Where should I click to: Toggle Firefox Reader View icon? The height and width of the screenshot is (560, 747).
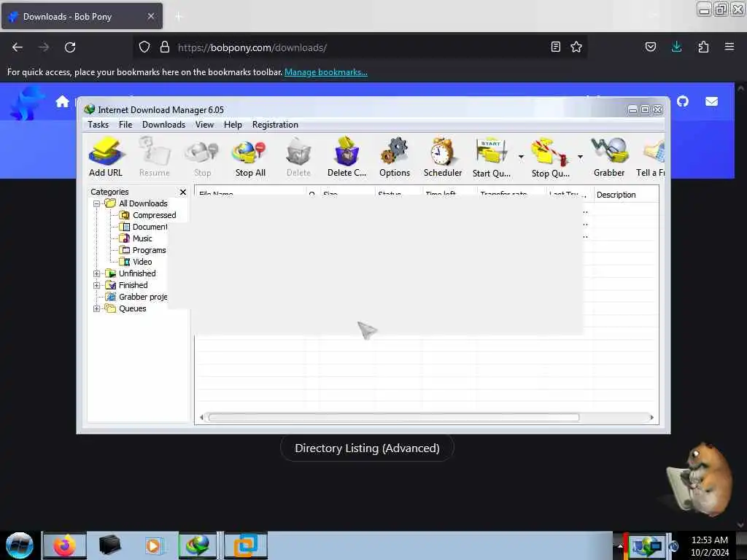[555, 47]
